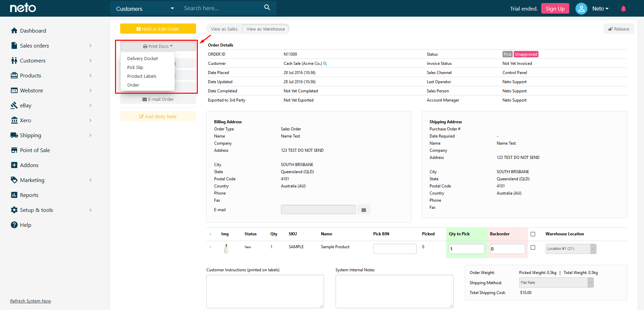Image resolution: width=644 pixels, height=310 pixels.
Task: Click the Addons plus icon
Action: (x=14, y=165)
